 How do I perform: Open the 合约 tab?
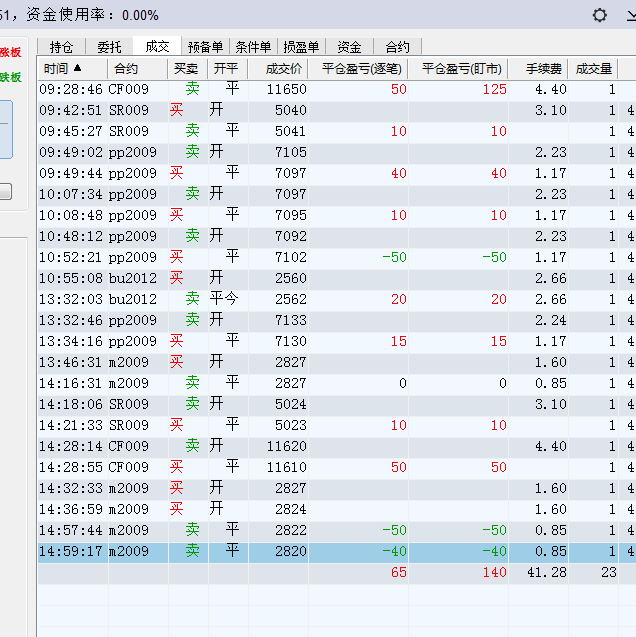point(397,47)
